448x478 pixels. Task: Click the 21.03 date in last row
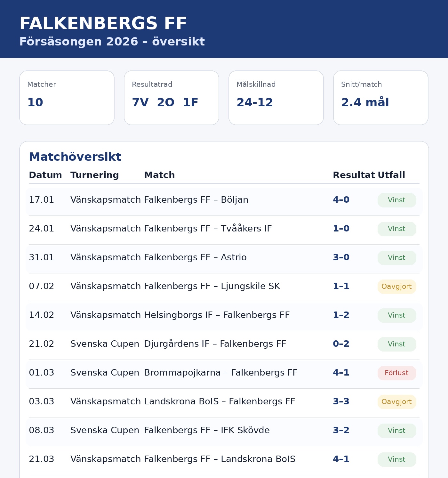(x=42, y=459)
